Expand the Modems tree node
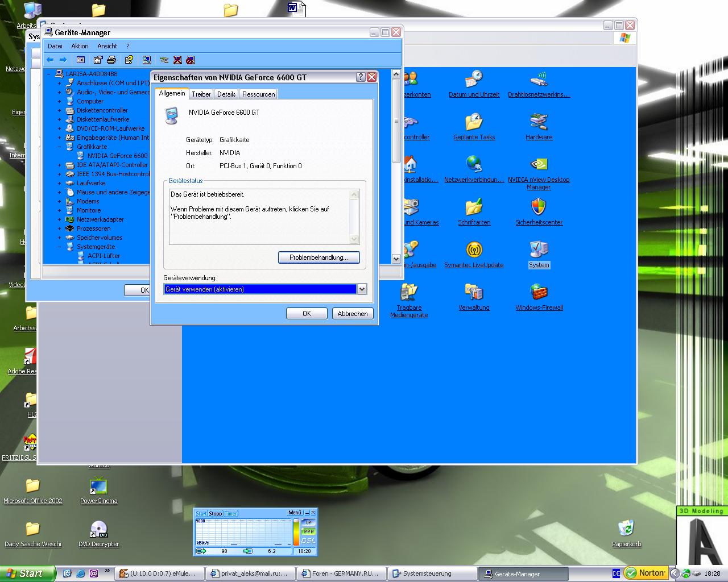Image resolution: width=728 pixels, height=582 pixels. tap(59, 201)
